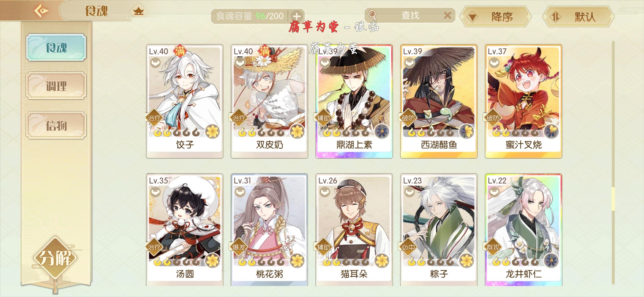Clear search with the X icon
Image resolution: width=644 pixels, height=297 pixels.
pyautogui.click(x=447, y=15)
